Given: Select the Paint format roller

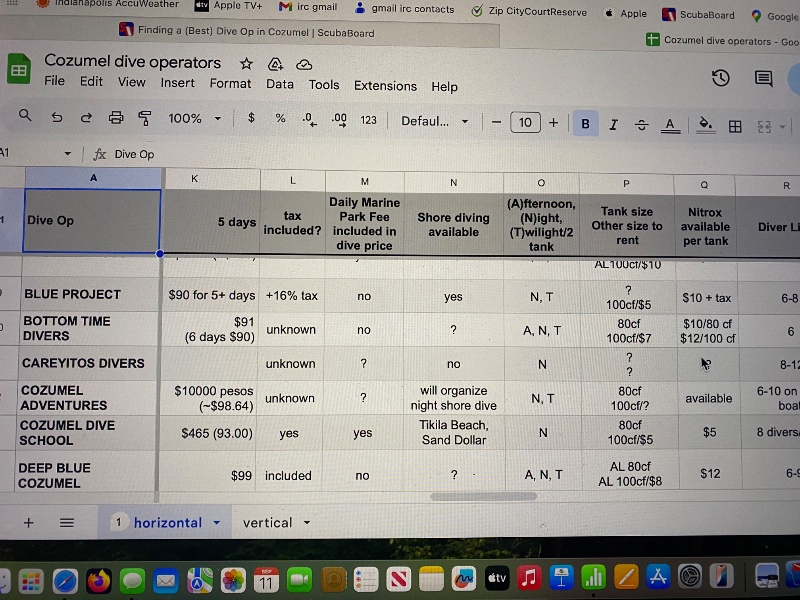Looking at the screenshot, I should tap(145, 118).
